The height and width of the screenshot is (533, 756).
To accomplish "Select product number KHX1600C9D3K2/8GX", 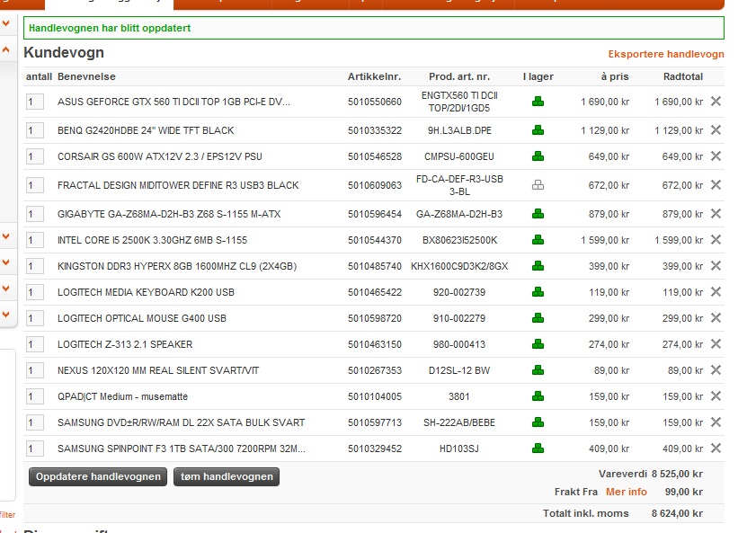I will [x=459, y=266].
